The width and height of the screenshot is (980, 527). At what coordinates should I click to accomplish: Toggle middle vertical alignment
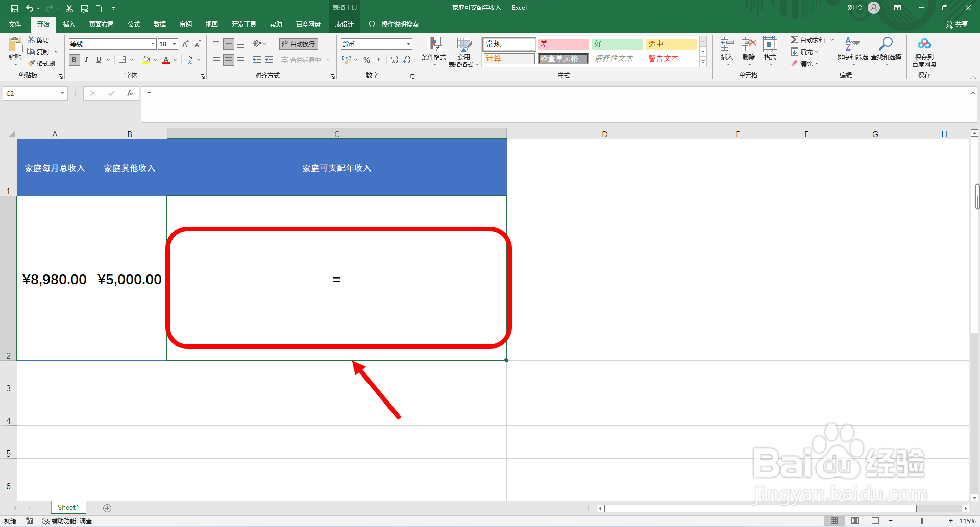(x=229, y=44)
